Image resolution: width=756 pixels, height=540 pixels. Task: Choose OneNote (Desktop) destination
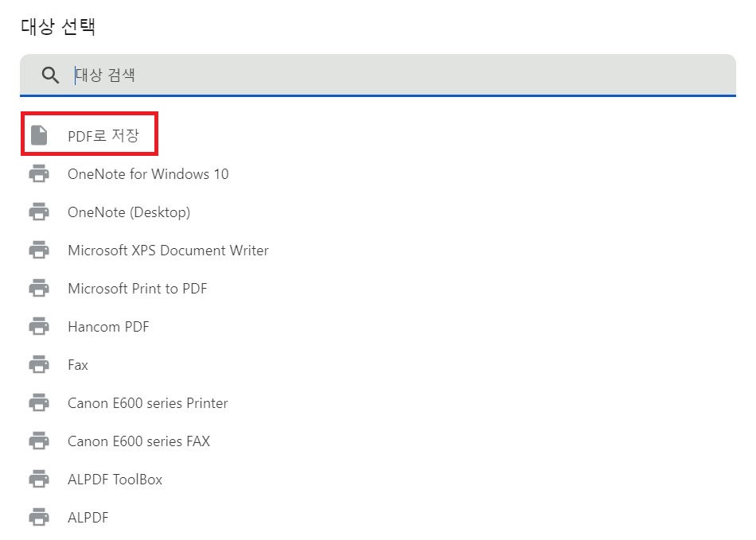tap(129, 212)
